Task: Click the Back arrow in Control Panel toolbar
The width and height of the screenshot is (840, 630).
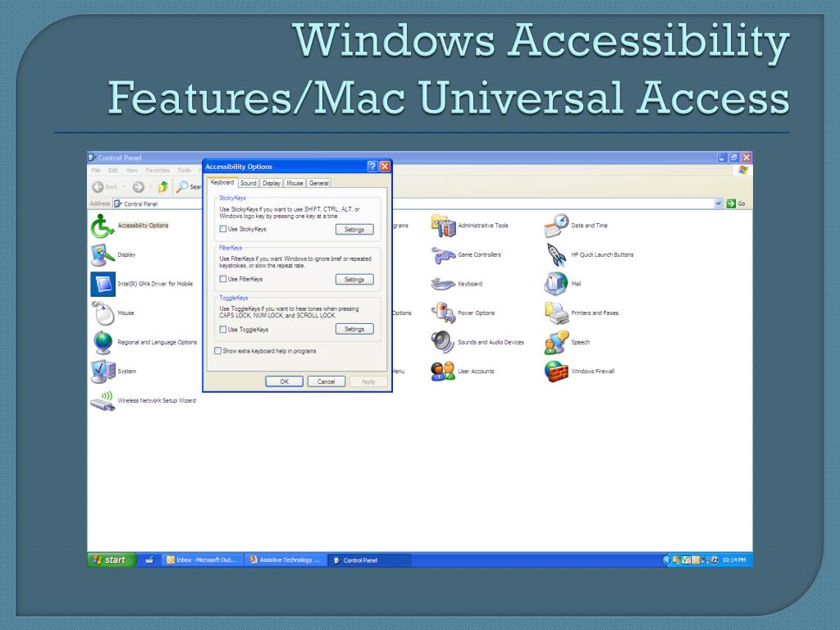Action: point(98,186)
